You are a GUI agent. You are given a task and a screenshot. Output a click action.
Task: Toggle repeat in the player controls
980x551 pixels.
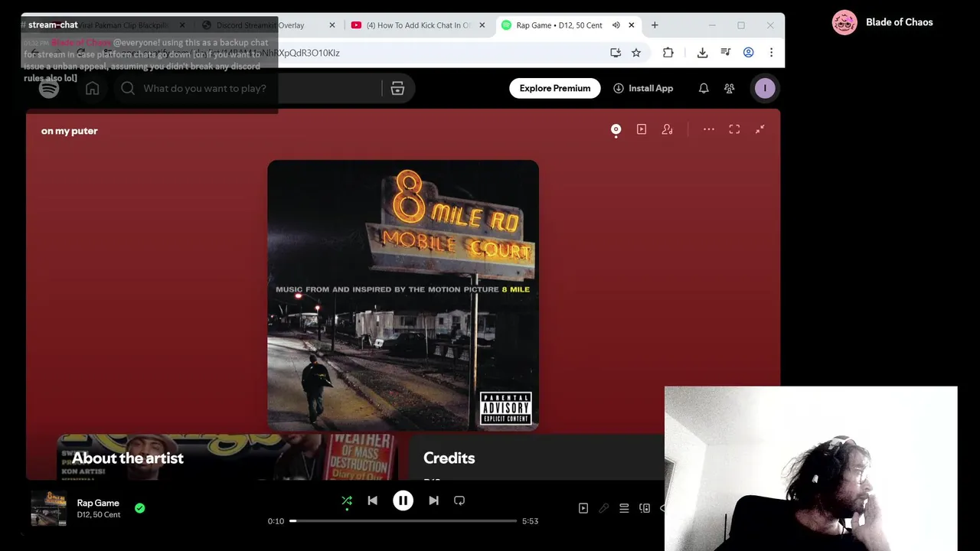click(x=459, y=500)
